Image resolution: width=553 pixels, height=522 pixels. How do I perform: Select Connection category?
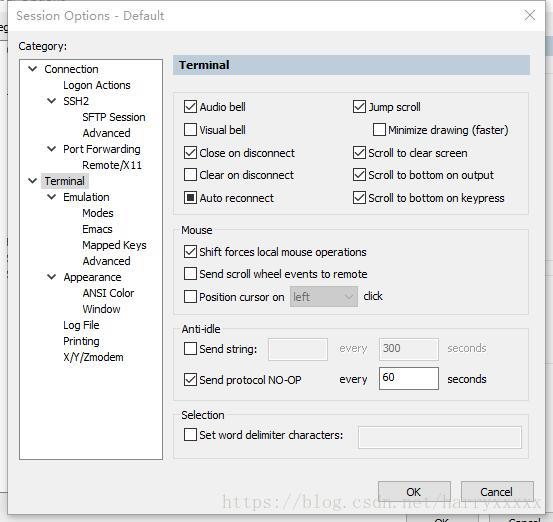[x=71, y=69]
